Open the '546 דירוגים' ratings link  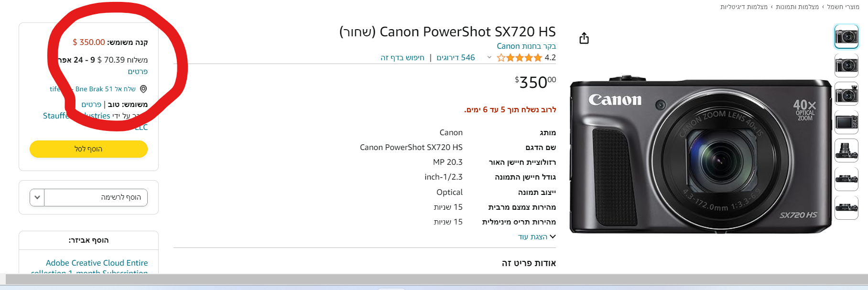click(x=456, y=58)
